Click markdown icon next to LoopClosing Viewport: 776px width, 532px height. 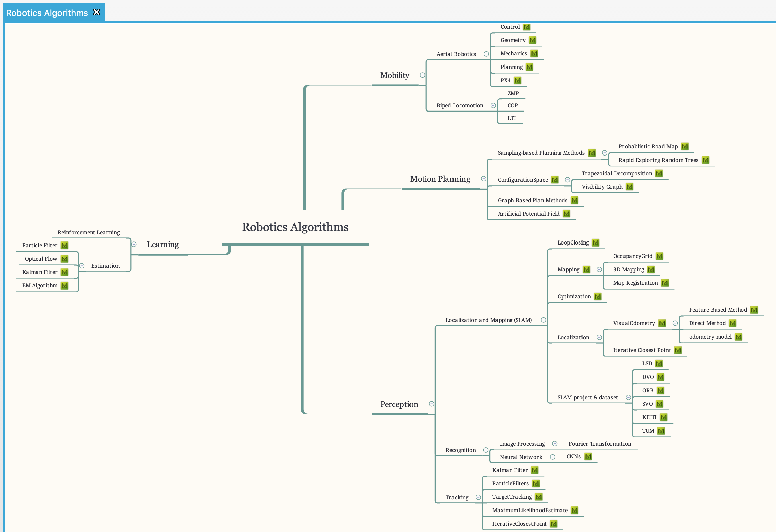pos(595,243)
